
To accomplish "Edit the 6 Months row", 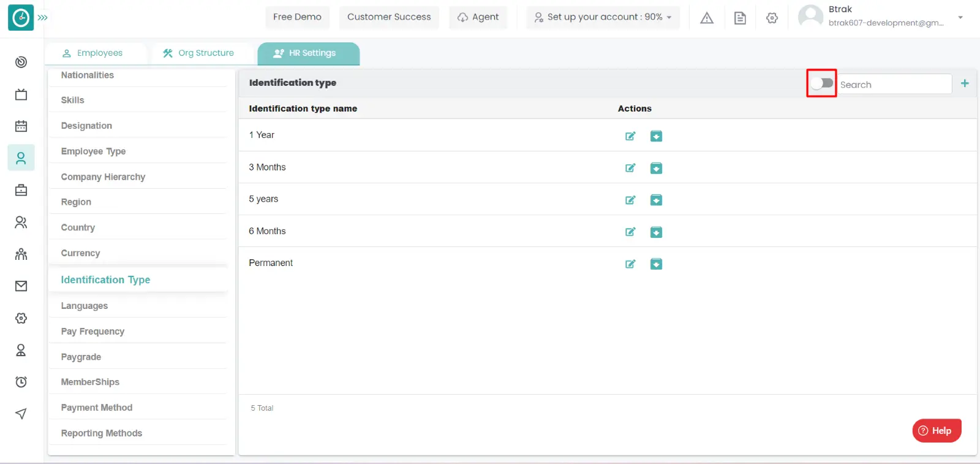I will 630,232.
